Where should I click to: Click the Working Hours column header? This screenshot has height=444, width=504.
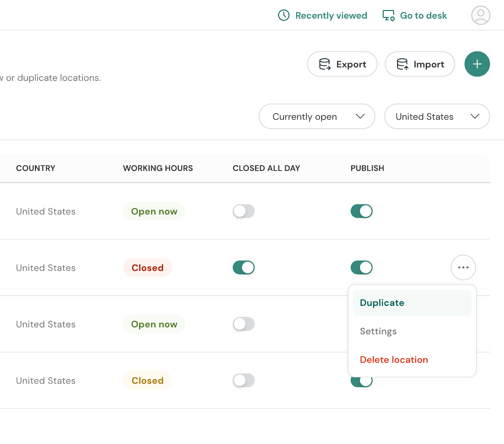158,168
